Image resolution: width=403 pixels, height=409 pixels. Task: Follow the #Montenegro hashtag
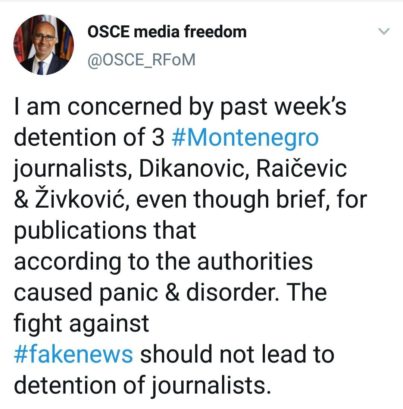click(x=245, y=137)
